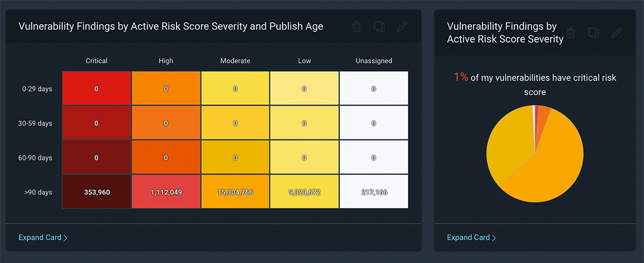Open Expand Card under the pie chart
This screenshot has width=644, height=263.
coord(471,237)
